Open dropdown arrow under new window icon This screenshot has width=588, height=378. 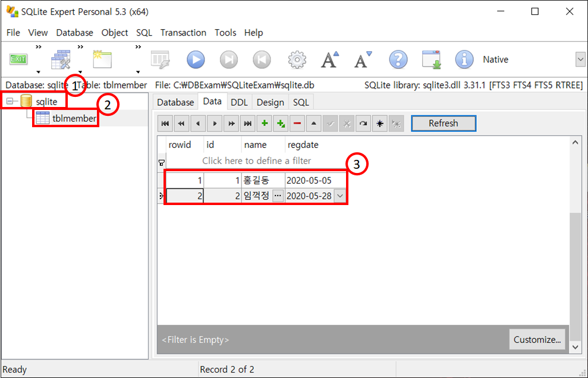138,72
